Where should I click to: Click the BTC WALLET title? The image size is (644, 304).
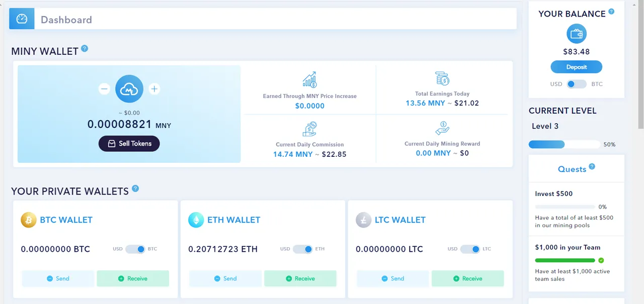66,220
